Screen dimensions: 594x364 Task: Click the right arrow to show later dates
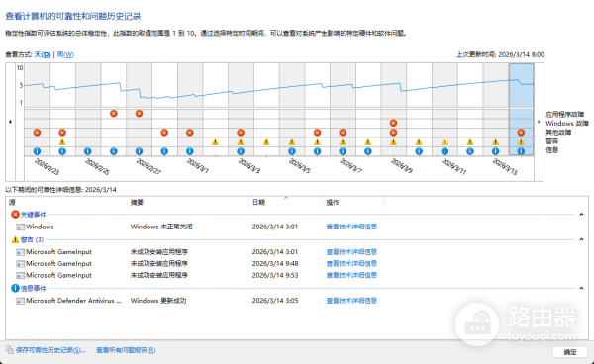click(539, 122)
